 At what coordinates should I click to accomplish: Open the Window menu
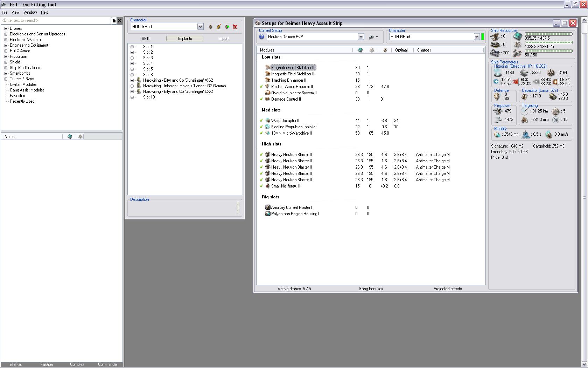[30, 12]
